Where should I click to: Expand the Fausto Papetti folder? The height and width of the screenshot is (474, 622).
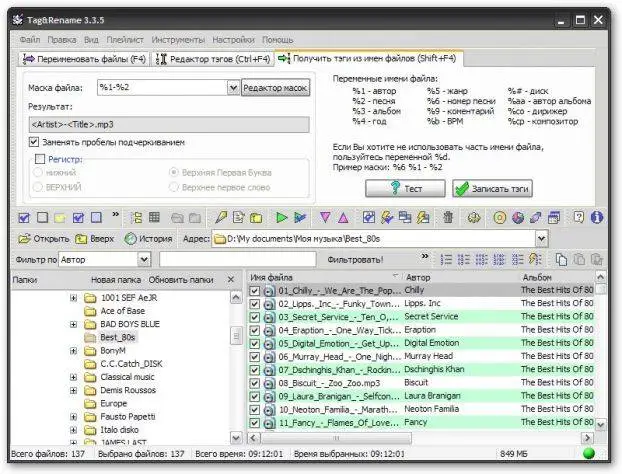(x=73, y=417)
